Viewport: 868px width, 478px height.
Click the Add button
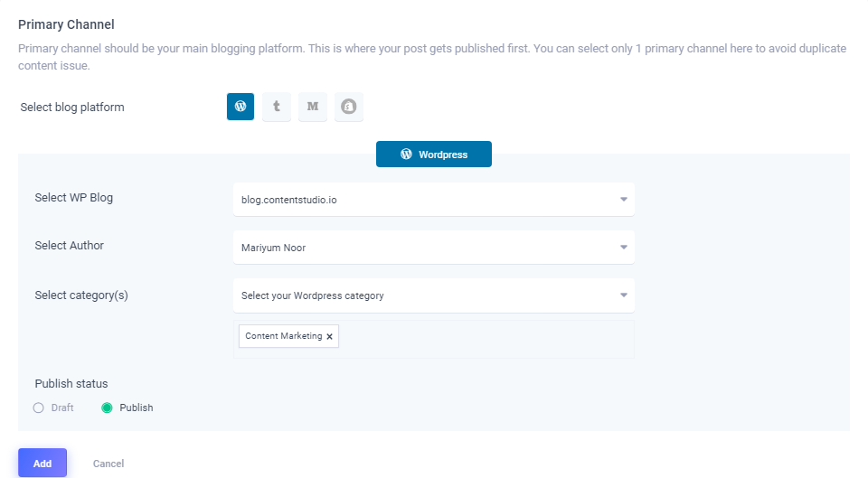42,463
